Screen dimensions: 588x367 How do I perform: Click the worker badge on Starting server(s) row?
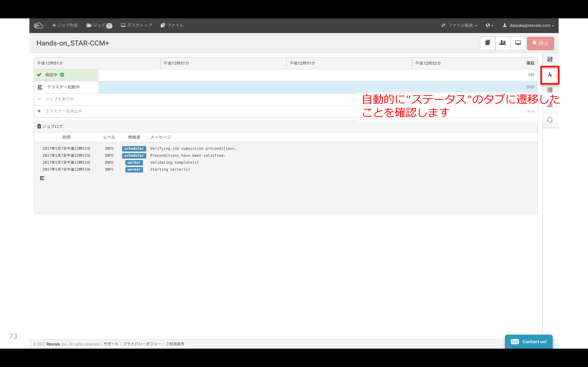click(x=134, y=169)
